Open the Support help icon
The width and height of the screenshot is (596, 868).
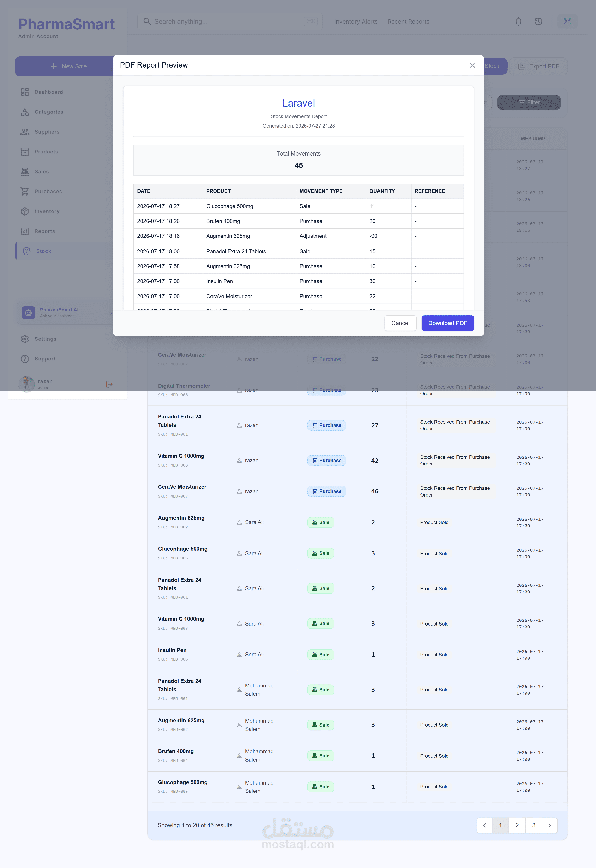[x=25, y=359]
